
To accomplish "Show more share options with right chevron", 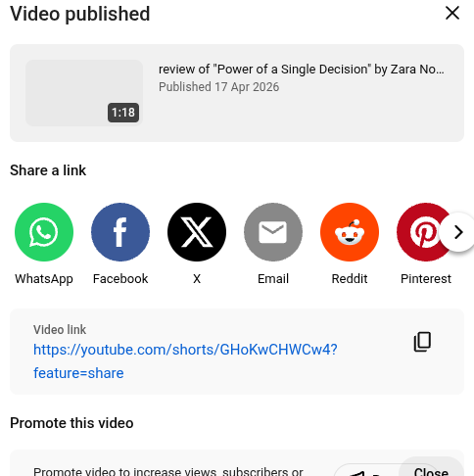I will (x=458, y=232).
